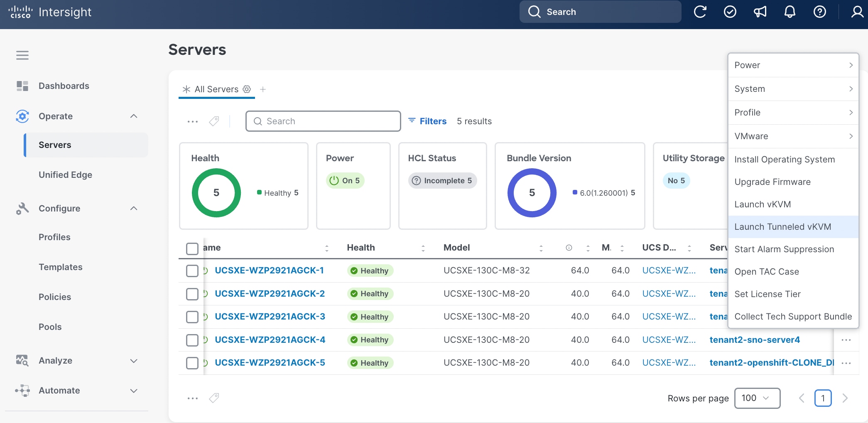Check the UCSXE-WZP2921AGCK-1 row checkbox
Viewport: 868px width, 423px height.
pyautogui.click(x=192, y=271)
